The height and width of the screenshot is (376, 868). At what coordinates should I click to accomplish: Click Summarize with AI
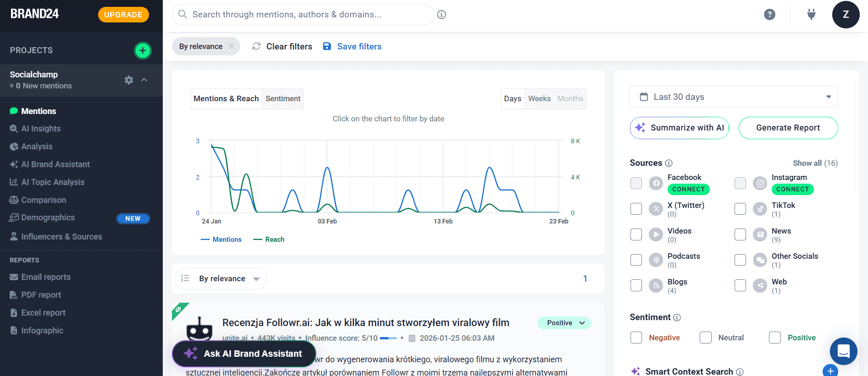[680, 128]
